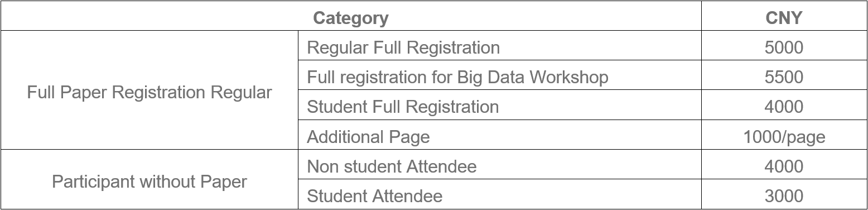Click the 5500 price cell
The image size is (868, 210).
(784, 77)
